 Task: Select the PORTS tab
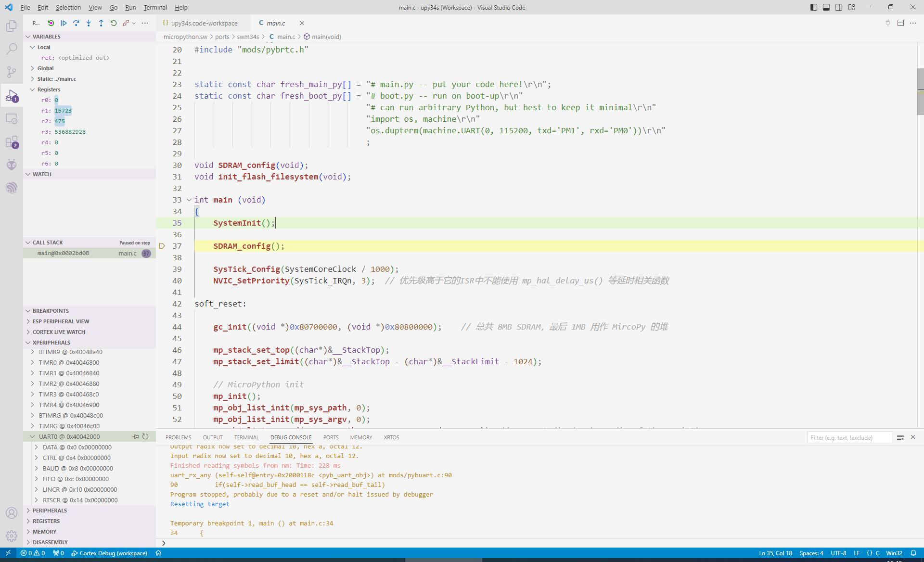(x=331, y=437)
